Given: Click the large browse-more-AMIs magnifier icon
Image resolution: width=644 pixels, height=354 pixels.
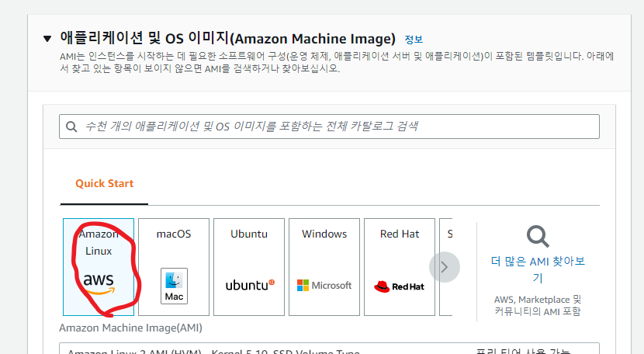Looking at the screenshot, I should click(x=538, y=237).
